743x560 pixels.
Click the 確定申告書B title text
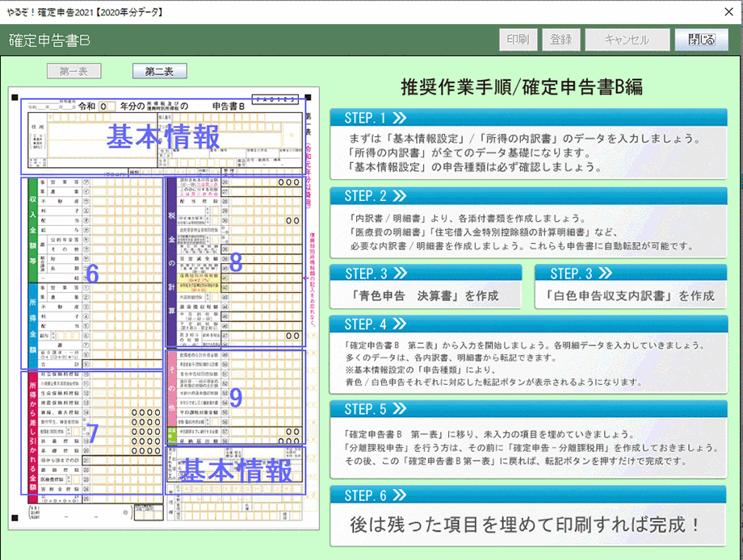49,40
